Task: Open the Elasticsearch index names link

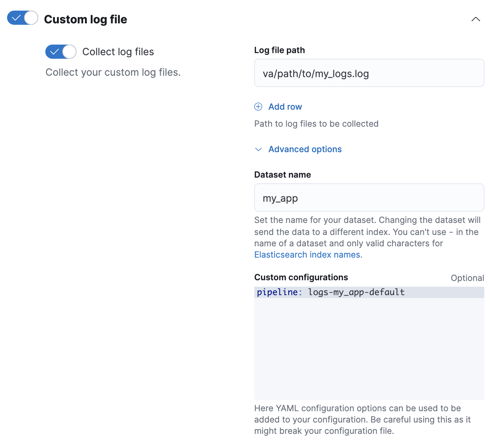Action: [x=307, y=254]
